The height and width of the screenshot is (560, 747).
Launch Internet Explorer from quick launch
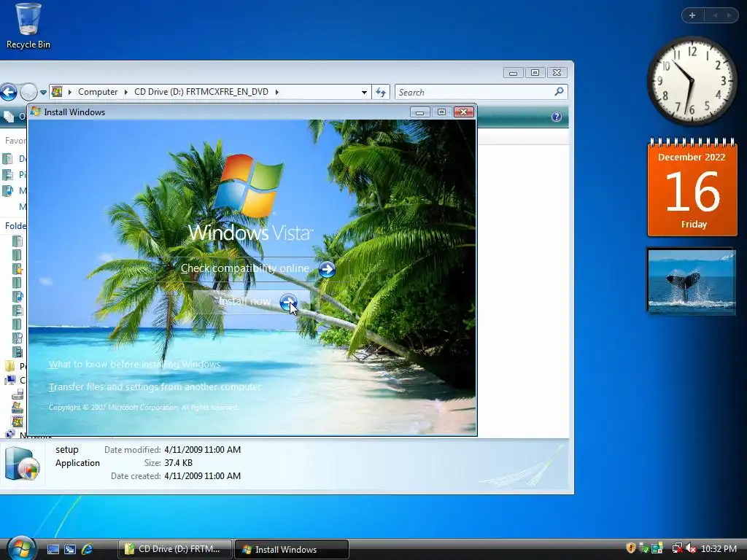pos(88,549)
